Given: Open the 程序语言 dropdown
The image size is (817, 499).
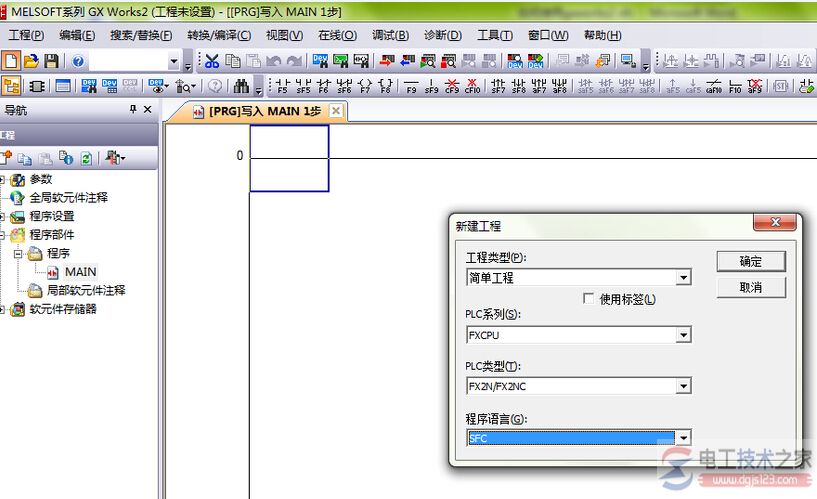Looking at the screenshot, I should tap(684, 438).
